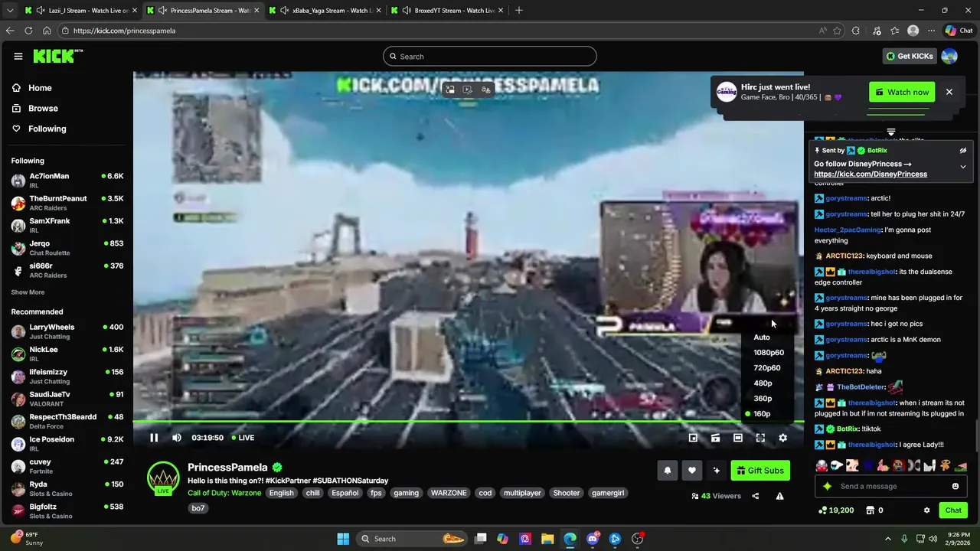980x551 pixels.
Task: Show hidden system tray icons chevron
Action: pos(888,539)
